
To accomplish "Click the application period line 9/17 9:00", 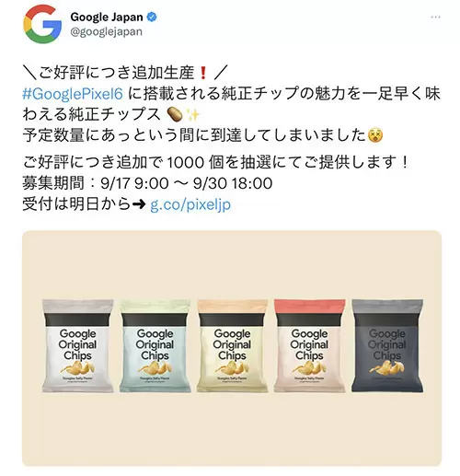I will tap(147, 183).
